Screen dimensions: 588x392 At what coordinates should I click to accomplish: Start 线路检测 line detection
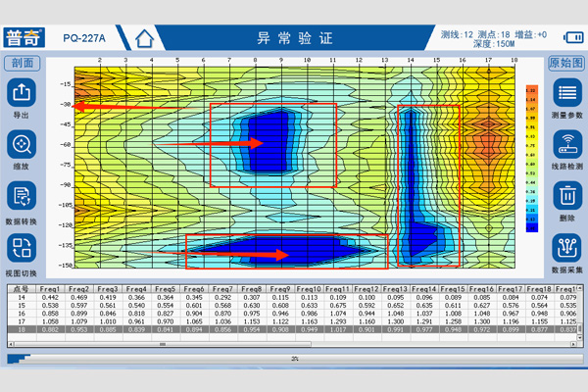(565, 147)
